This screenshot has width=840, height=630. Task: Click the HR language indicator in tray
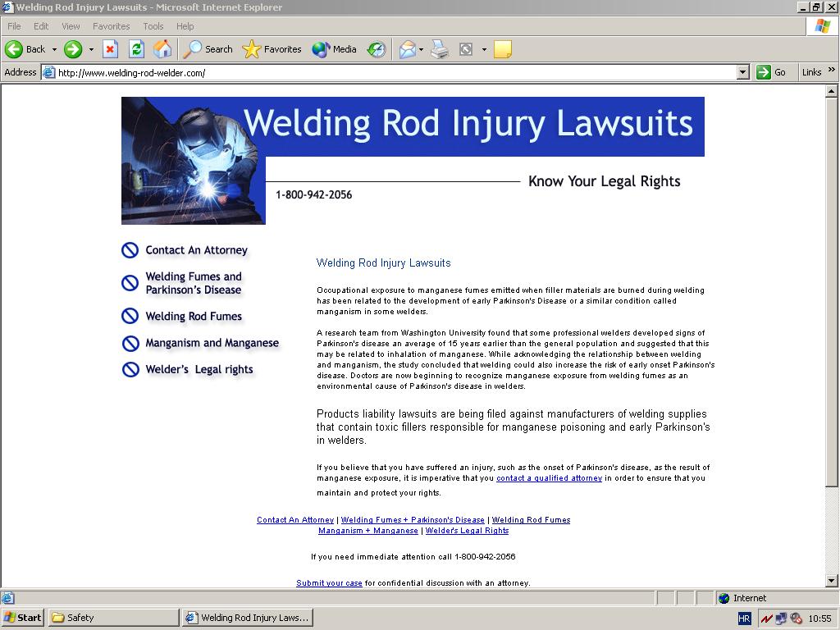pos(744,619)
